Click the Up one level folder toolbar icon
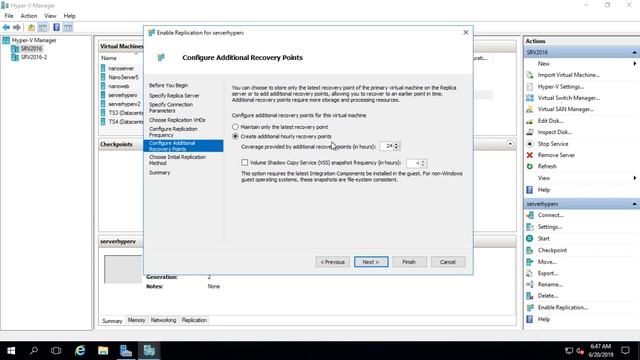Image resolution: width=640 pixels, height=360 pixels. tap(31, 27)
